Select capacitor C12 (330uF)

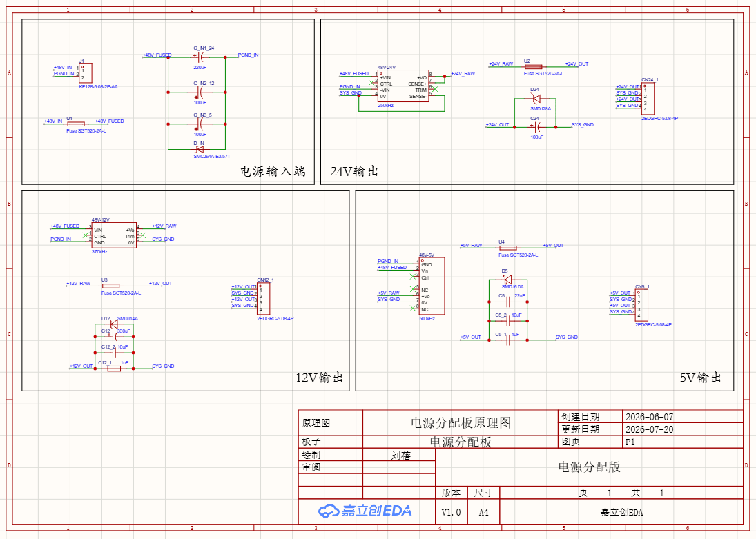click(x=114, y=336)
